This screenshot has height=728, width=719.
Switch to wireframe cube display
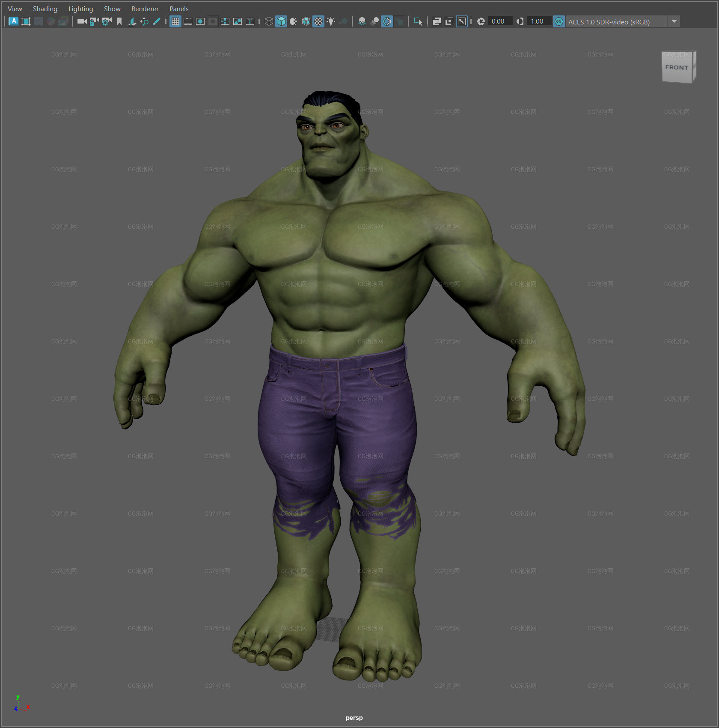(x=268, y=21)
